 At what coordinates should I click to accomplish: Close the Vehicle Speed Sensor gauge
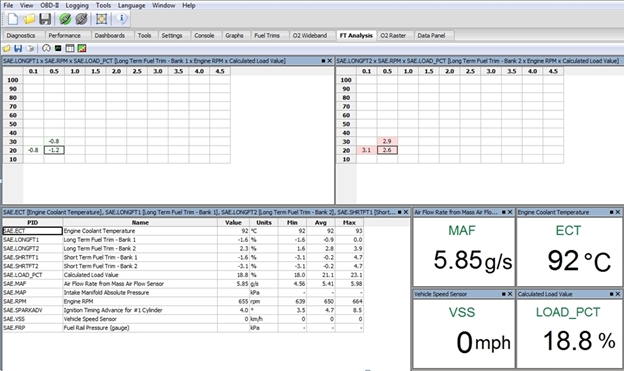[510, 294]
